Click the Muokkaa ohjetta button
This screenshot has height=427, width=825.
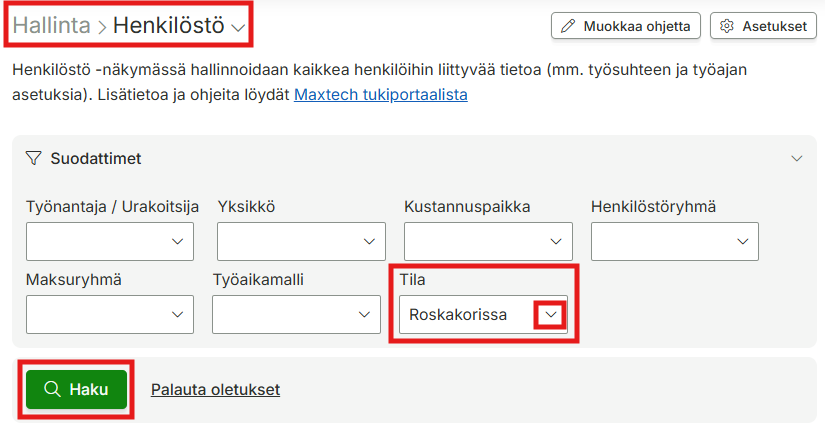[626, 26]
